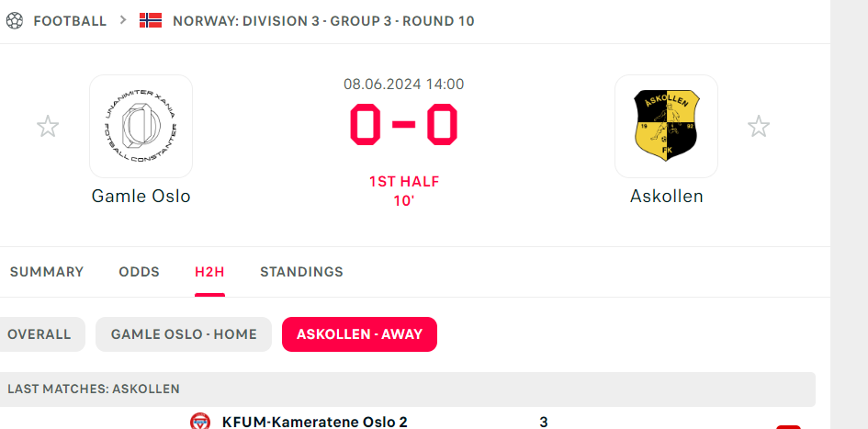This screenshot has height=429, width=868.
Task: Switch to the Summary tab
Action: click(x=47, y=272)
